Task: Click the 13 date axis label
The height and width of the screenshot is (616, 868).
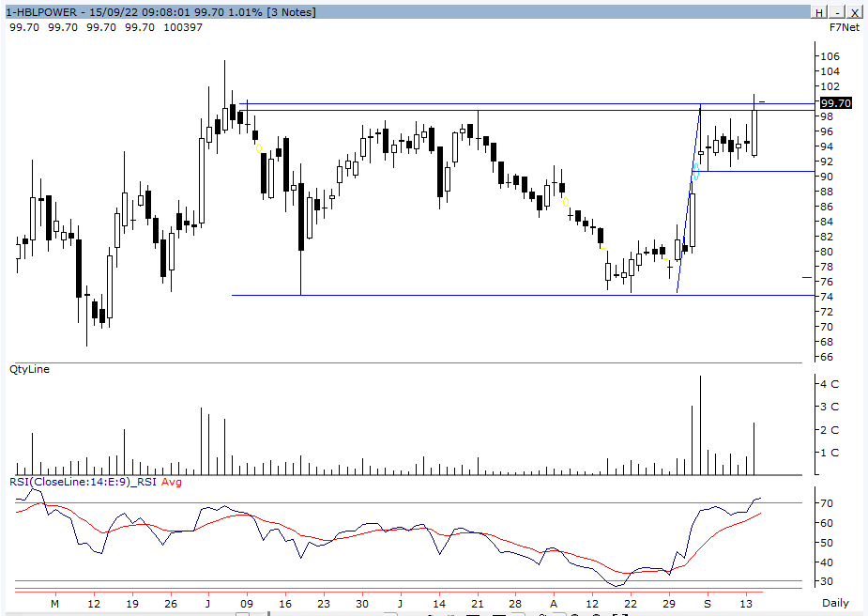Action: tap(746, 604)
